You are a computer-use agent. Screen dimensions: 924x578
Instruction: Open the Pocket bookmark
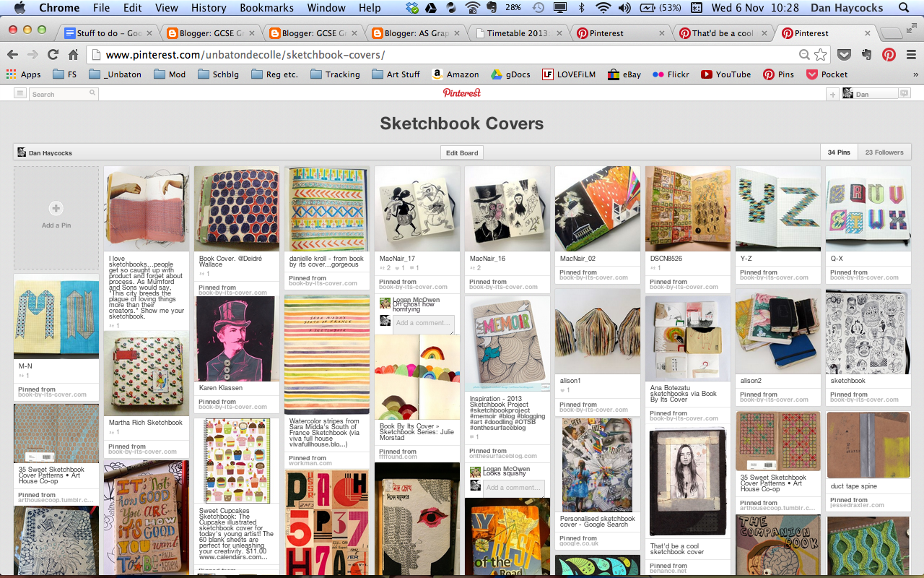pos(827,74)
